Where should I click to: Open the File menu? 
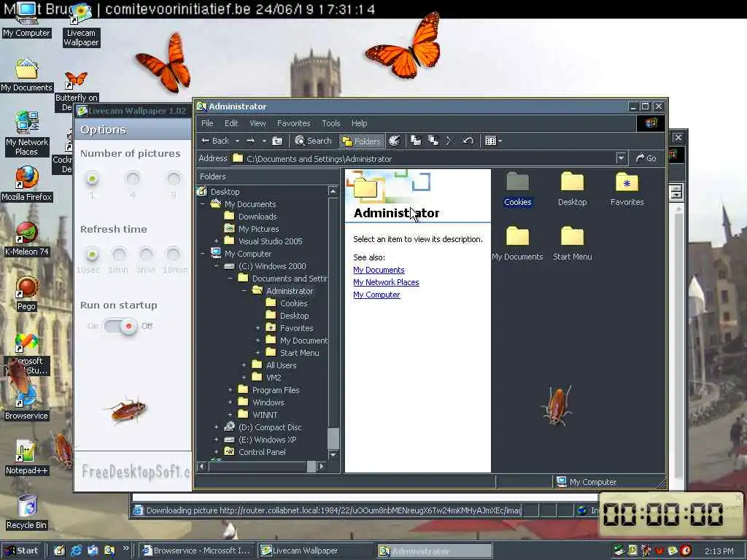(207, 123)
